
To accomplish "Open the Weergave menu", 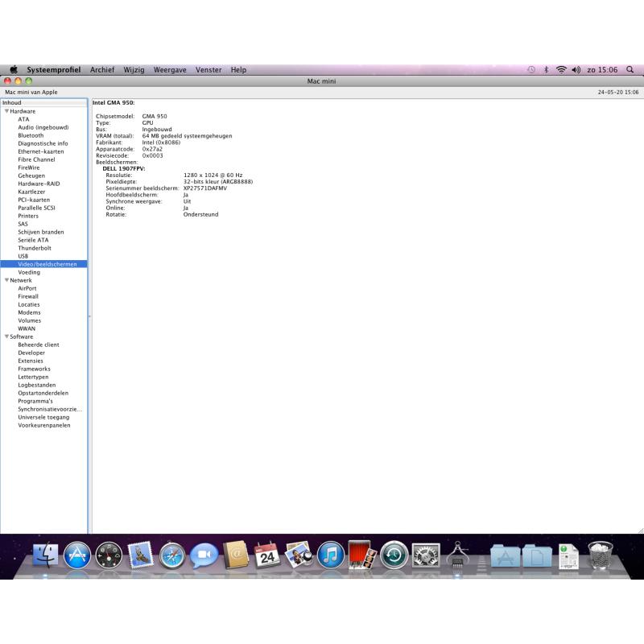I will 170,70.
